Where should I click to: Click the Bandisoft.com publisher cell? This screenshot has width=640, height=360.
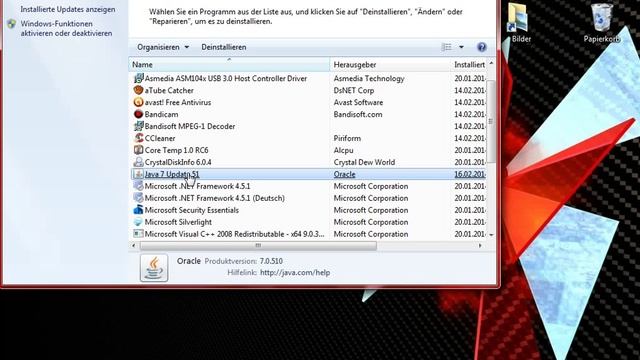coord(358,114)
